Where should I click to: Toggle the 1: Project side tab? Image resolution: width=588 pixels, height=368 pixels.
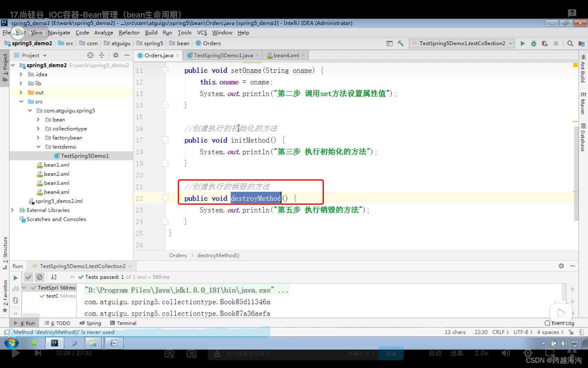[x=5, y=67]
